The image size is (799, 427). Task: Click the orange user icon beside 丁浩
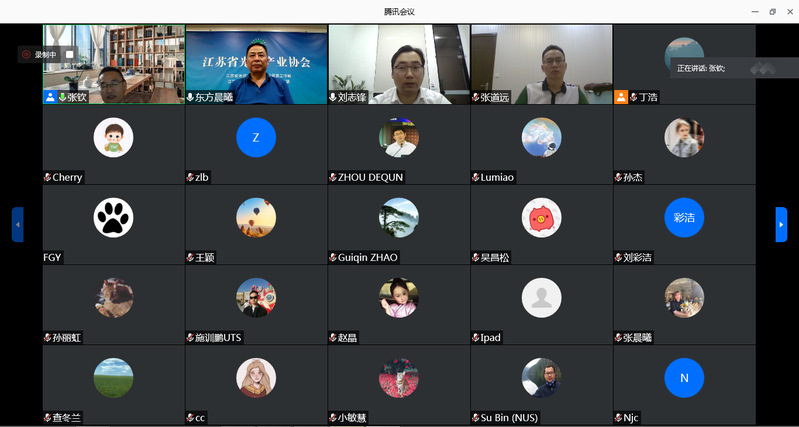tap(621, 98)
